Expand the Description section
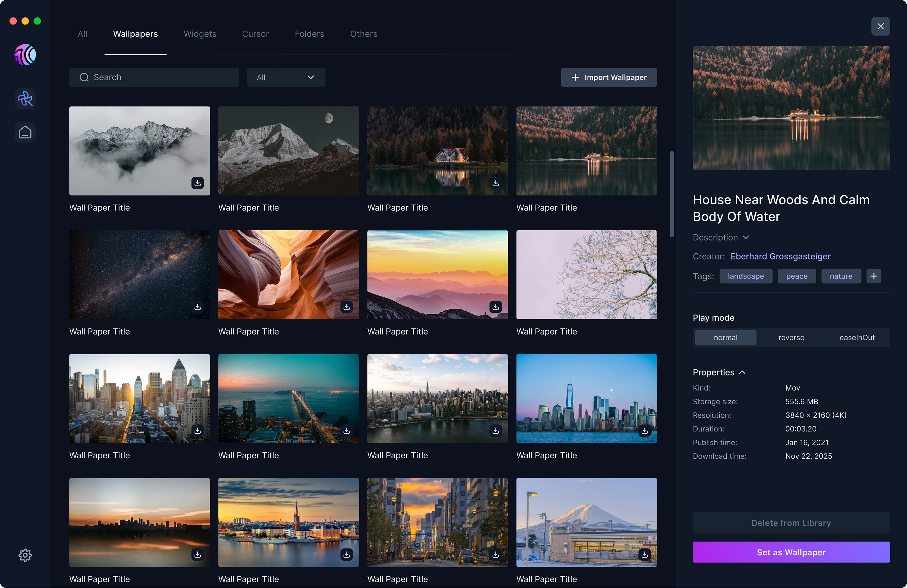 point(720,237)
